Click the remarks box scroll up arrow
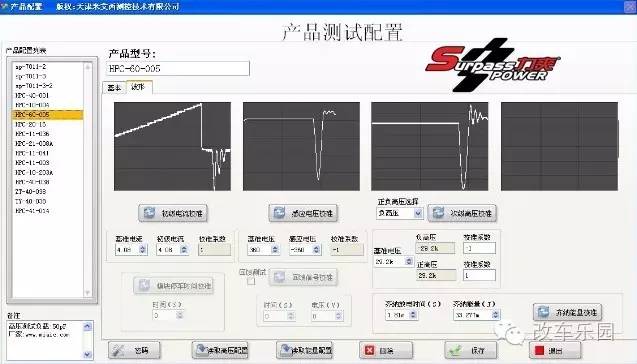This screenshot has width=637, height=364. (x=88, y=326)
